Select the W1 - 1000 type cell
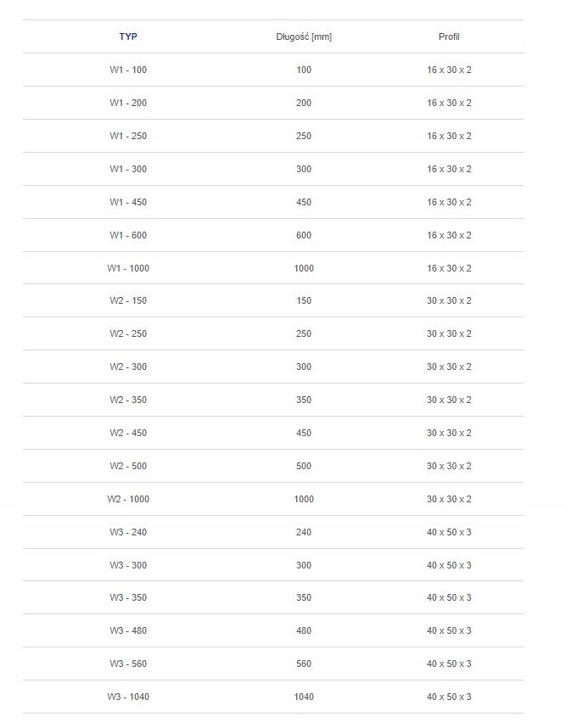The width and height of the screenshot is (566, 728). tap(127, 268)
